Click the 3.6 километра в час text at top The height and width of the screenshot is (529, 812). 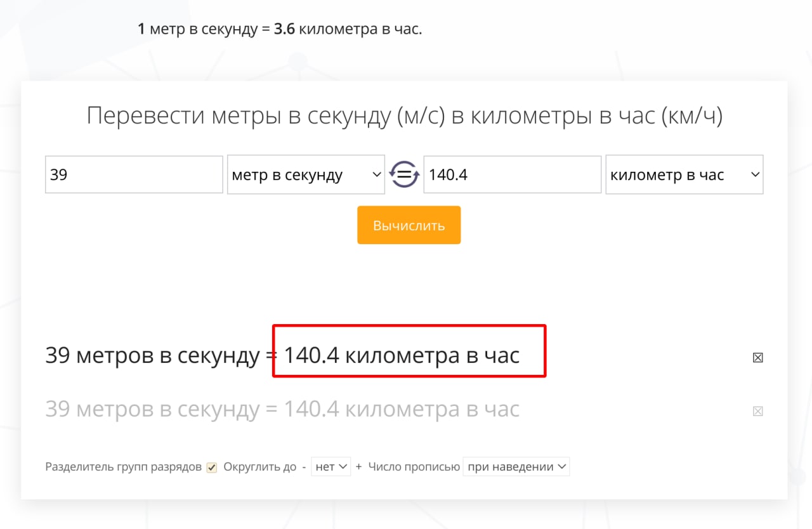click(348, 29)
